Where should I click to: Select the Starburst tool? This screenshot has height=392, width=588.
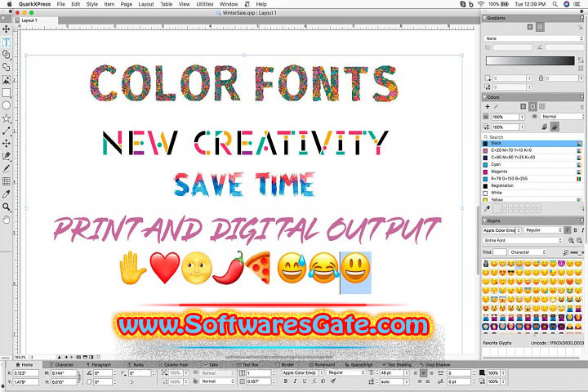[6, 118]
